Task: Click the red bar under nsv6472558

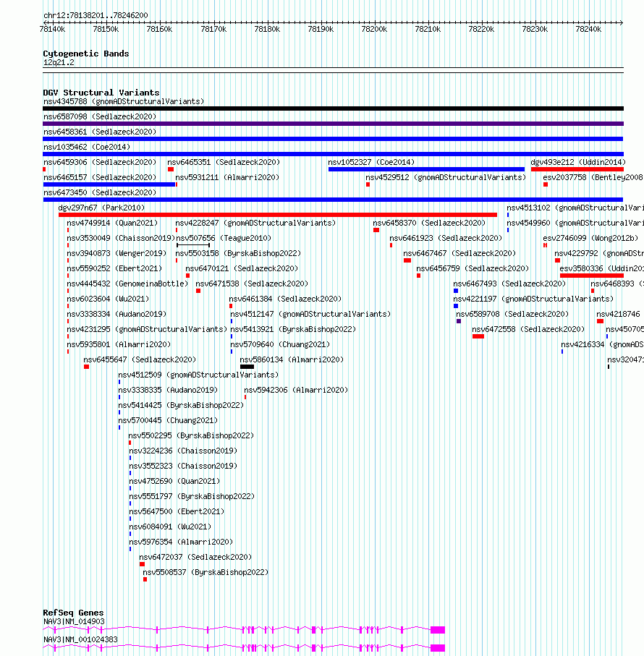Action: [x=478, y=336]
